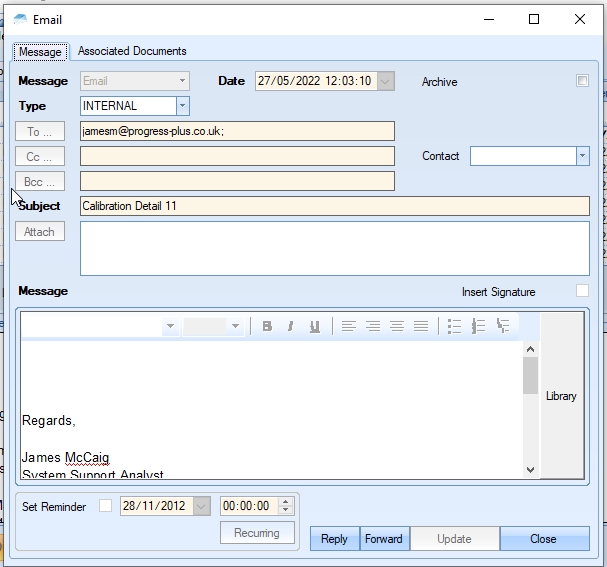This screenshot has width=607, height=567.
Task: Expand the Contact dropdown list
Action: click(x=582, y=156)
